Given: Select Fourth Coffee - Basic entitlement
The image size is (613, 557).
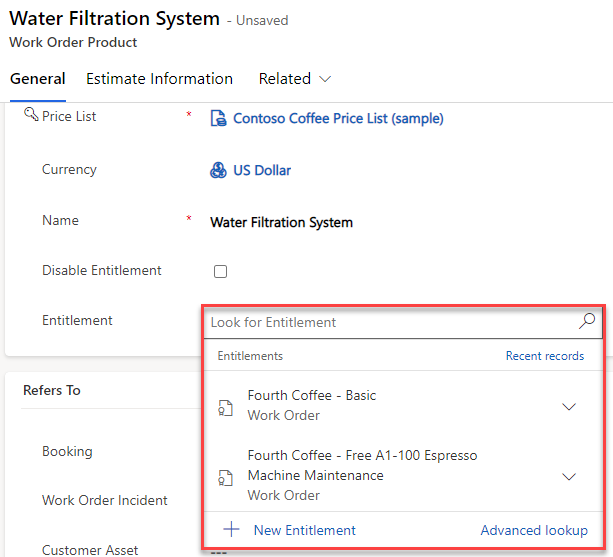Looking at the screenshot, I should tap(403, 405).
